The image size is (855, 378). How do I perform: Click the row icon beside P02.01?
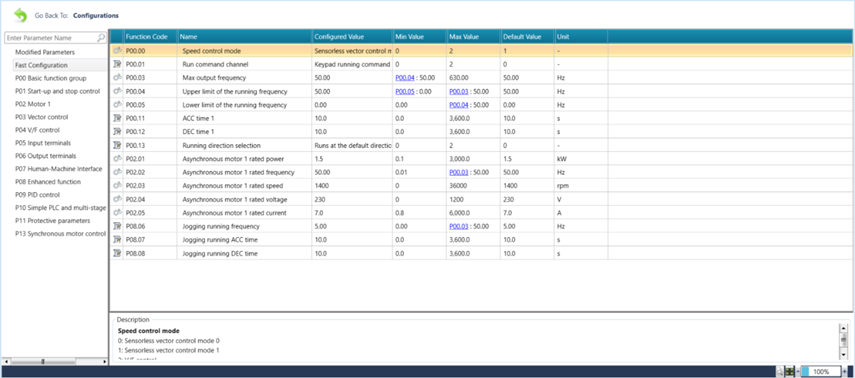[x=117, y=159]
